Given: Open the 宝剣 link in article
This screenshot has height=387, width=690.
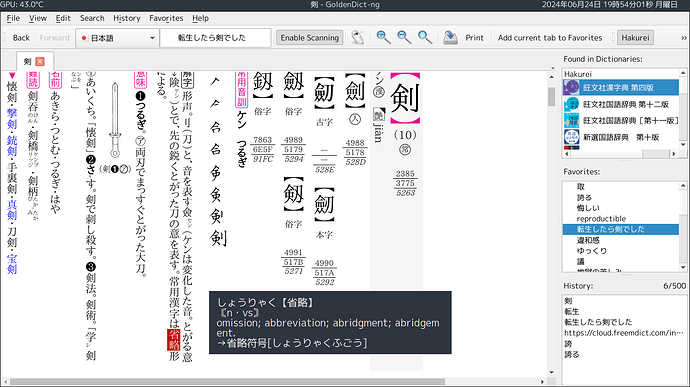Looking at the screenshot, I should click(12, 263).
